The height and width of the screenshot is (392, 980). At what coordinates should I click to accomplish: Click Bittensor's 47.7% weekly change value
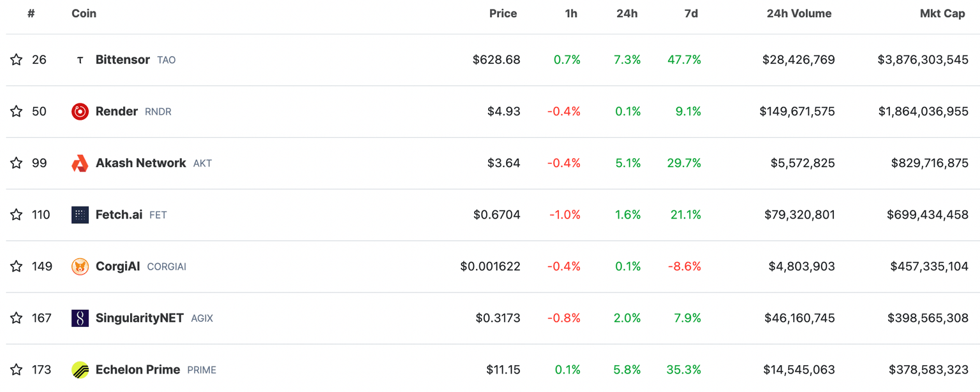pos(684,59)
